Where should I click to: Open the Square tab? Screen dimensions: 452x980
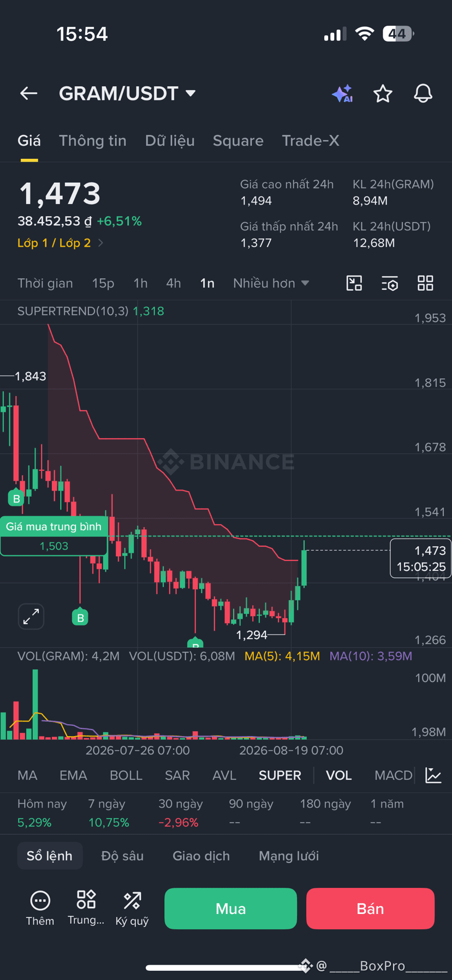point(238,141)
